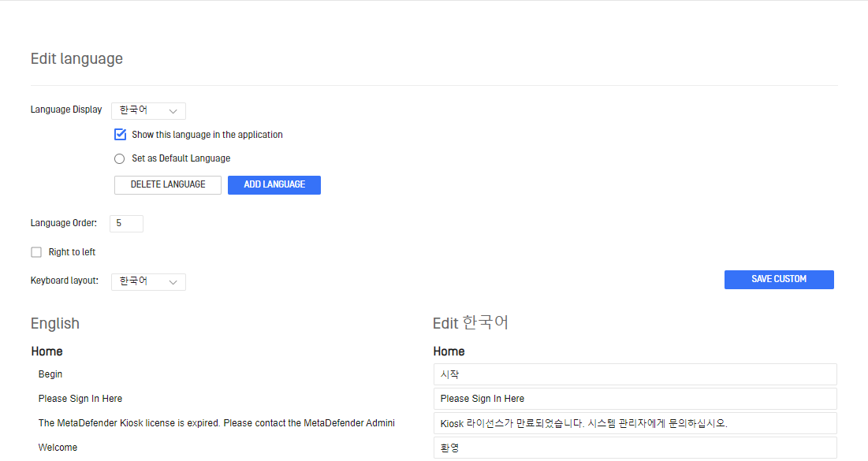Edit the Welcome translation field
Image resolution: width=868 pixels, height=461 pixels.
[x=635, y=448]
